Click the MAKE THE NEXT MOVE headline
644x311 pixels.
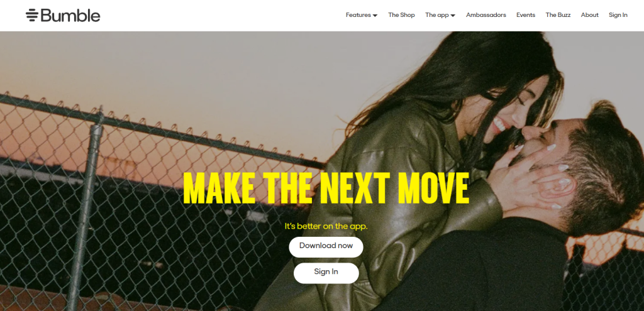pos(326,188)
